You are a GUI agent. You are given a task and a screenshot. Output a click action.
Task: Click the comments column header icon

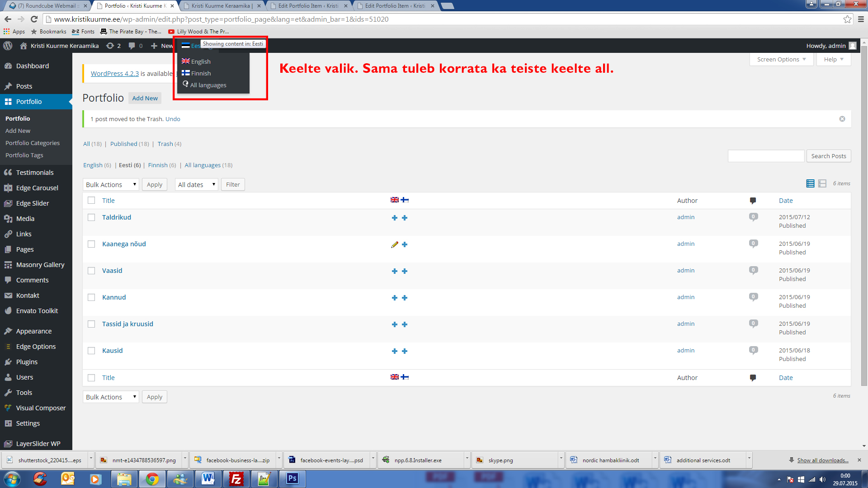click(753, 201)
